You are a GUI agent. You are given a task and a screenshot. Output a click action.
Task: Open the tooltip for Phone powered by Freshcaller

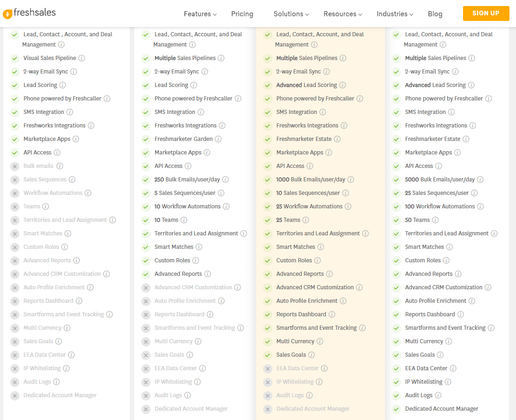coord(108,98)
